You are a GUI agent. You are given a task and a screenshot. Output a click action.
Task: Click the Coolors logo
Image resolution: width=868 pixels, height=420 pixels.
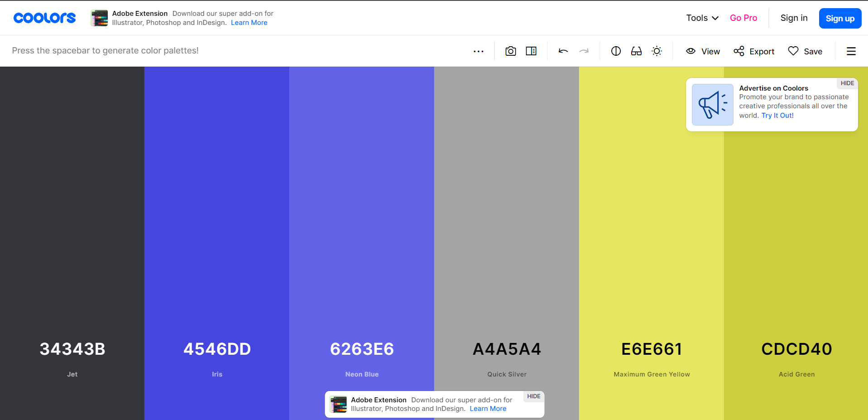pos(44,18)
